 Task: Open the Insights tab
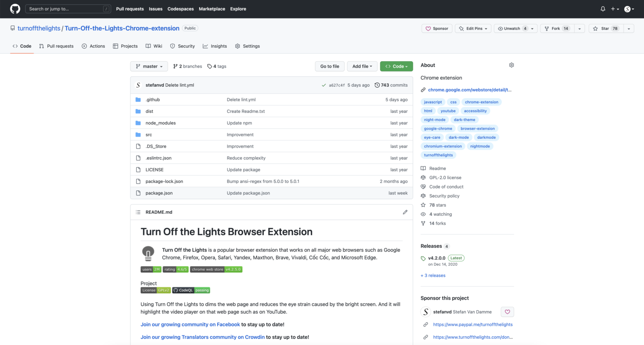[x=215, y=46]
